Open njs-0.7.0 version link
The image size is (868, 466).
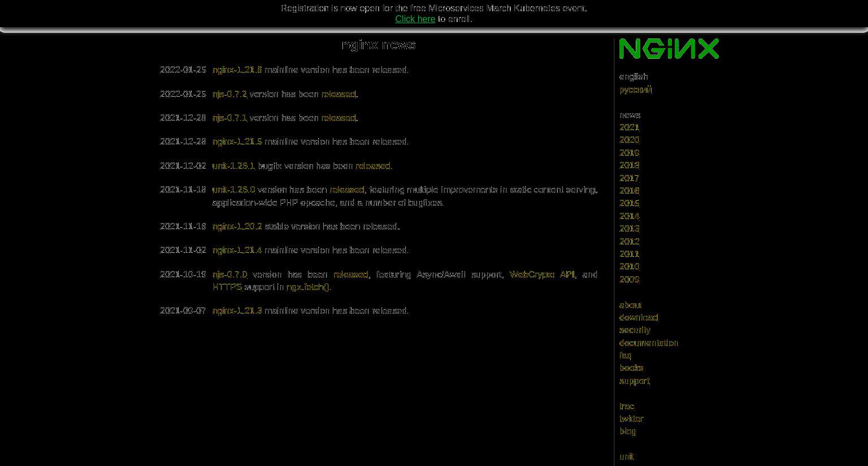click(229, 274)
